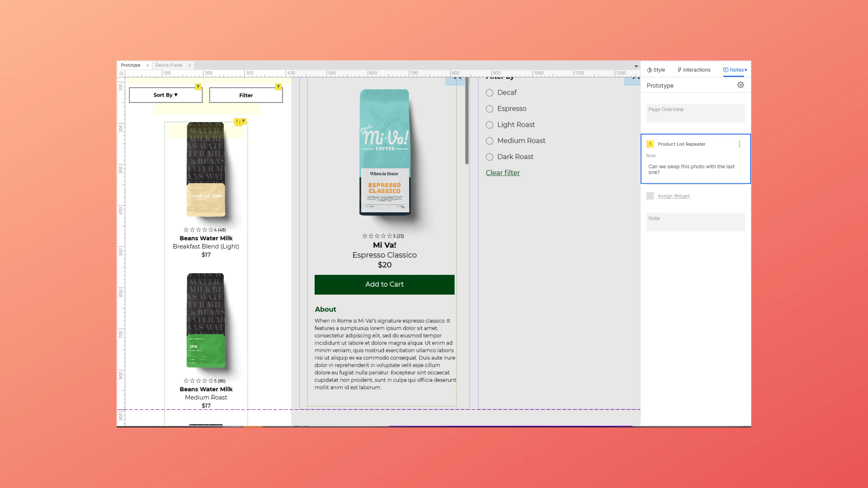
Task: Click the Clear filter link
Action: pyautogui.click(x=502, y=173)
